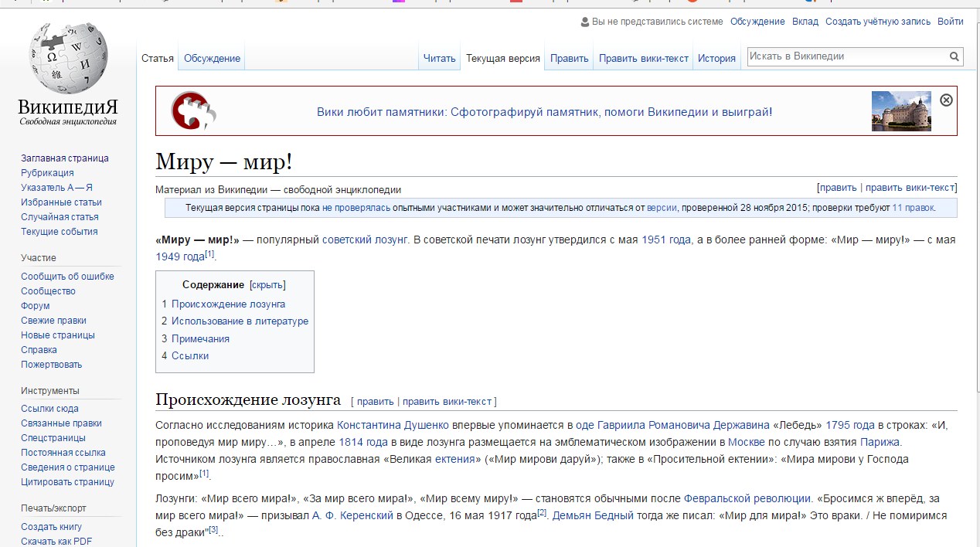Viewport: 980px width, 547px height.
Task: Open the '11 правок' link
Action: [913, 208]
